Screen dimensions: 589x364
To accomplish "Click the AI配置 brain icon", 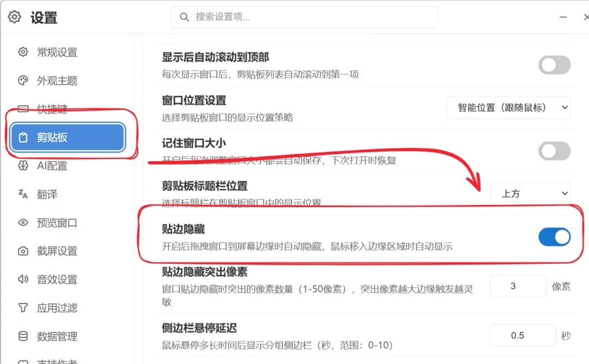I will pyautogui.click(x=23, y=166).
